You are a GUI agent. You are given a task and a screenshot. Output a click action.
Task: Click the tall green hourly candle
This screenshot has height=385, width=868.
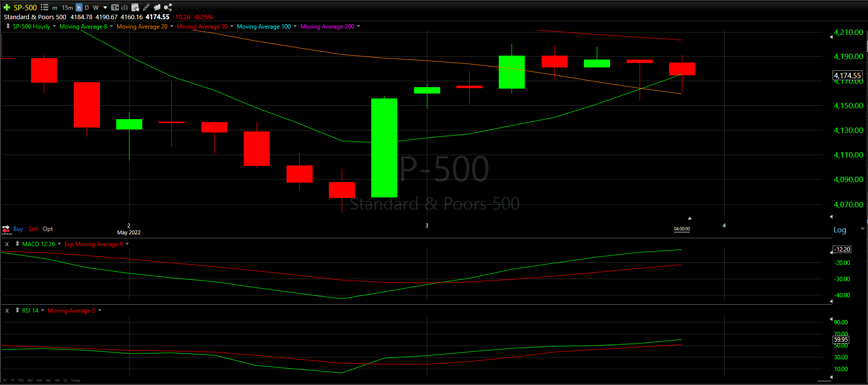click(x=384, y=148)
